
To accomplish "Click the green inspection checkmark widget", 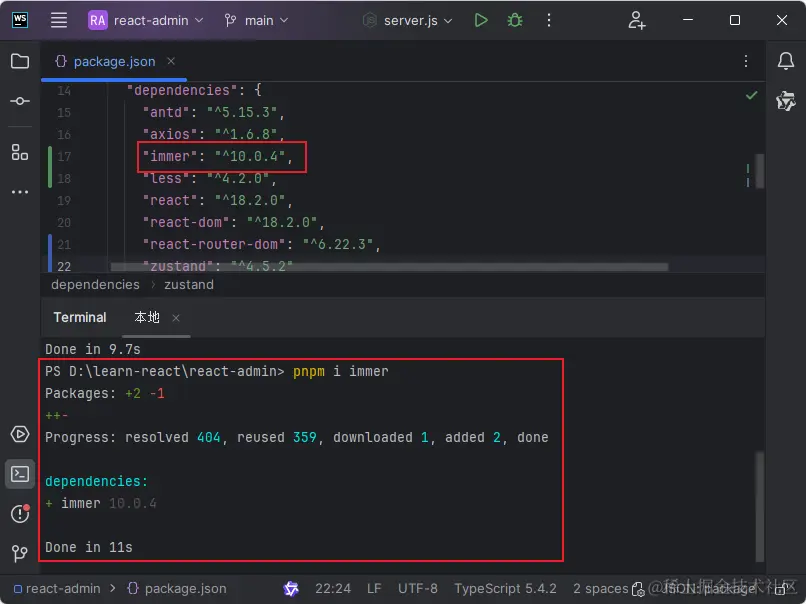I will tap(751, 95).
